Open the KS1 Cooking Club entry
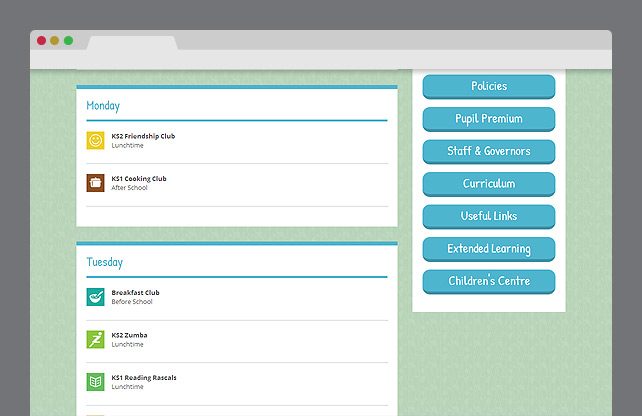 coord(139,179)
